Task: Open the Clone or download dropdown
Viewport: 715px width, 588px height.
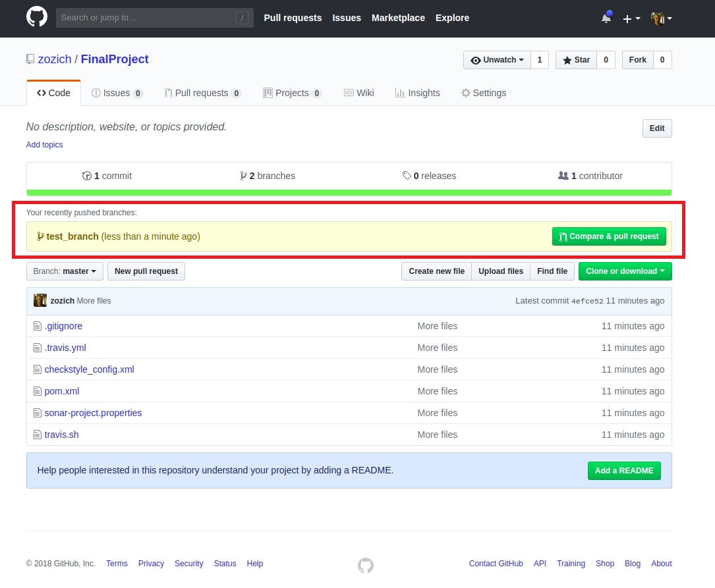Action: [624, 271]
